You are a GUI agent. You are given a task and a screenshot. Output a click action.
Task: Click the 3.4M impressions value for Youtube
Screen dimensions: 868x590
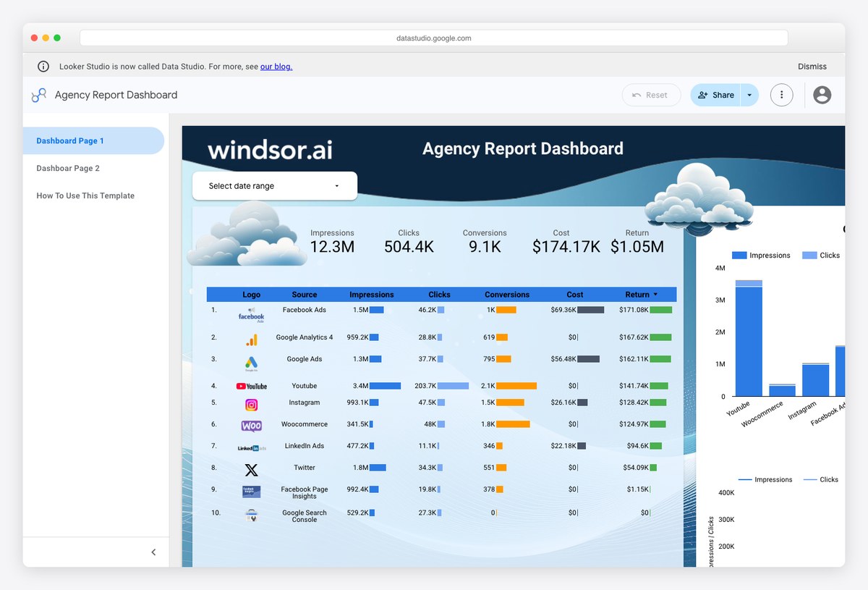(360, 386)
